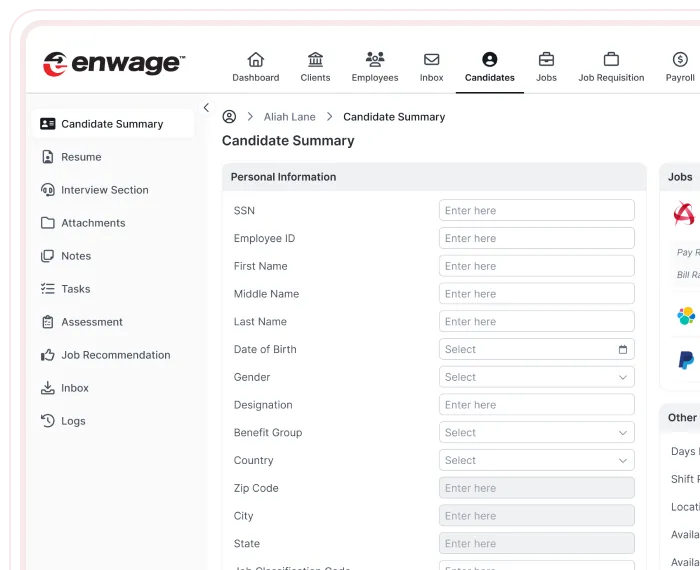The height and width of the screenshot is (570, 700).
Task: Open Inbox envelope icon in top navigation
Action: (432, 60)
